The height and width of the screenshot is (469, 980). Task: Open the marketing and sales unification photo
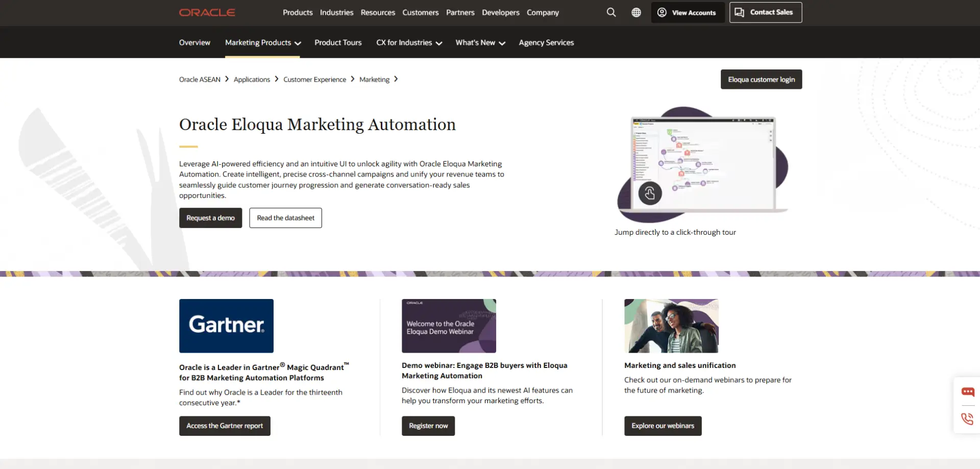(x=671, y=326)
